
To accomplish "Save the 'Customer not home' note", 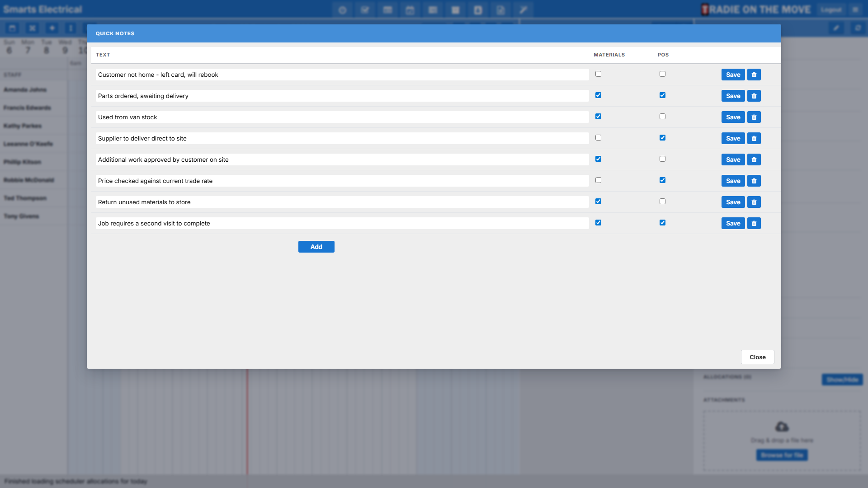I will click(733, 75).
